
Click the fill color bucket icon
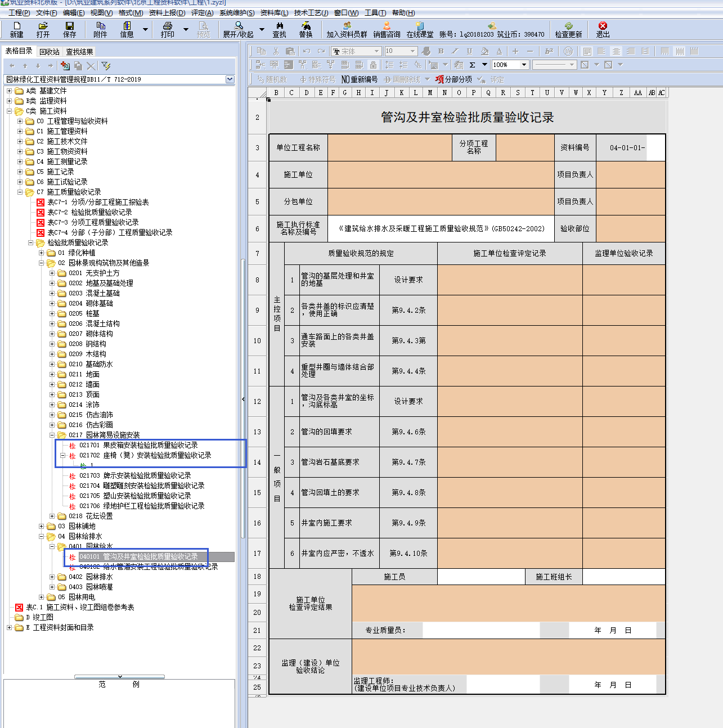tap(484, 51)
